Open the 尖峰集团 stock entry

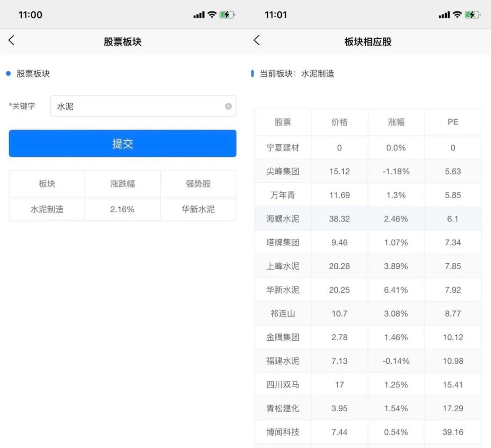click(282, 171)
